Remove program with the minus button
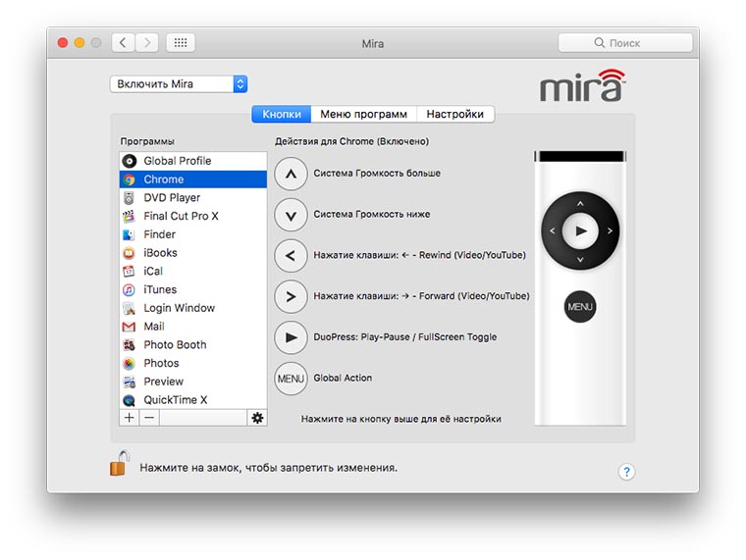The width and height of the screenshot is (746, 560). point(148,418)
